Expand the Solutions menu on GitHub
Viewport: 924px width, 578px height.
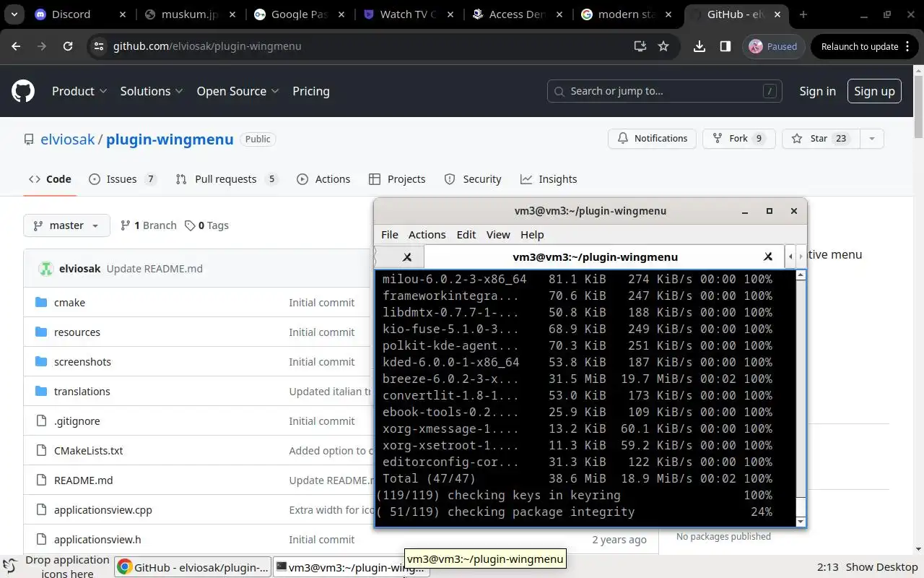[152, 91]
